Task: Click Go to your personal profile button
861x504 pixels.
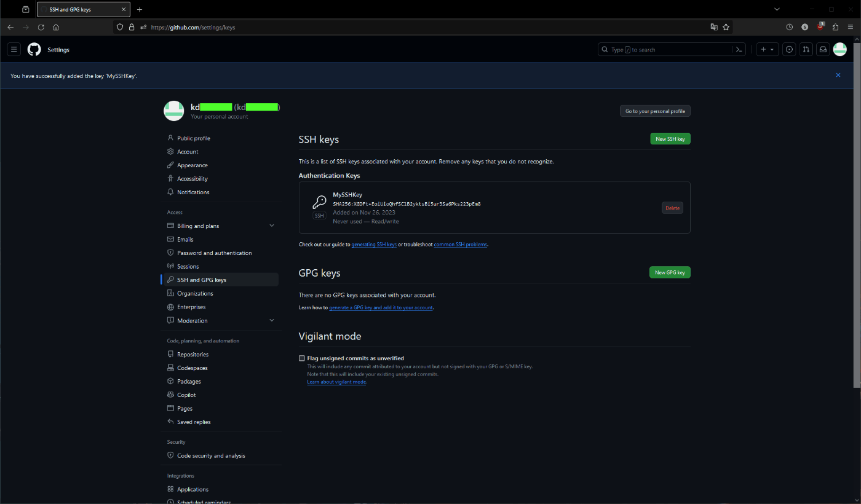Action: (655, 111)
